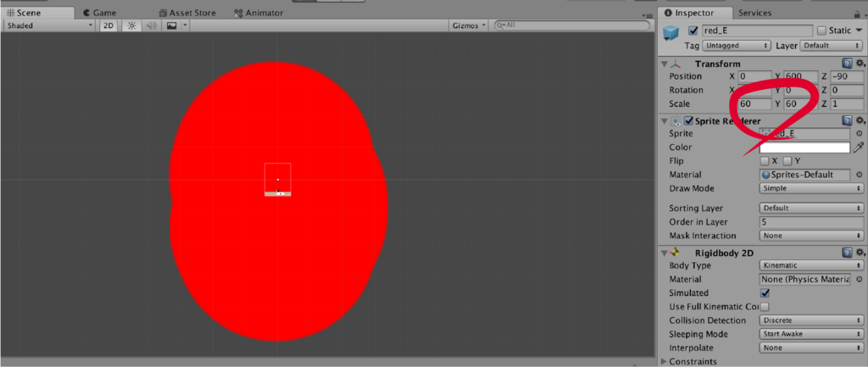Edit Scale Z field value 1
This screenshot has height=367, width=868.
847,103
